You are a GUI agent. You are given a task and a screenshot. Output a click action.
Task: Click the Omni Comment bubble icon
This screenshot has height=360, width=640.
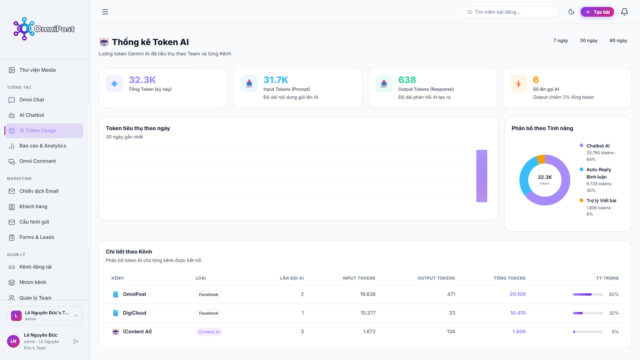(x=11, y=161)
